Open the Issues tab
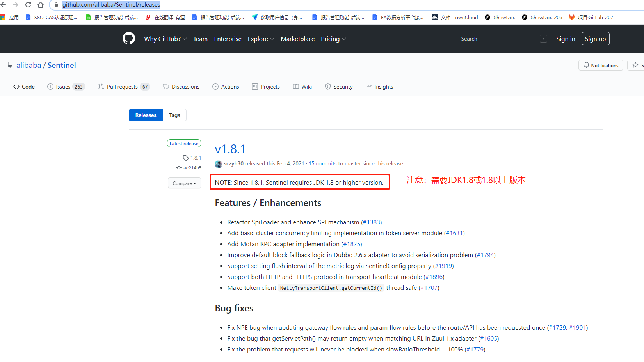The image size is (644, 362). (x=66, y=87)
